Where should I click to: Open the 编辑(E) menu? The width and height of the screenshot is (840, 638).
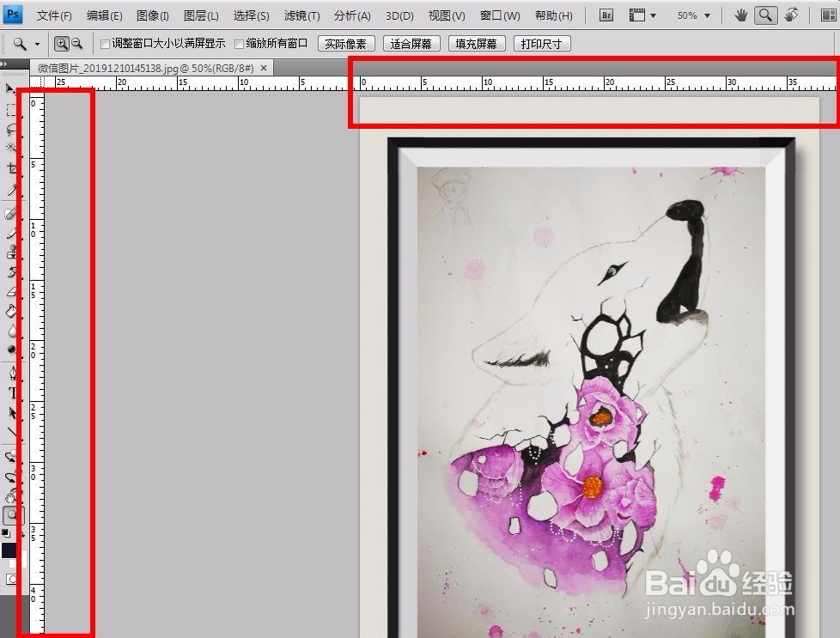click(x=105, y=16)
